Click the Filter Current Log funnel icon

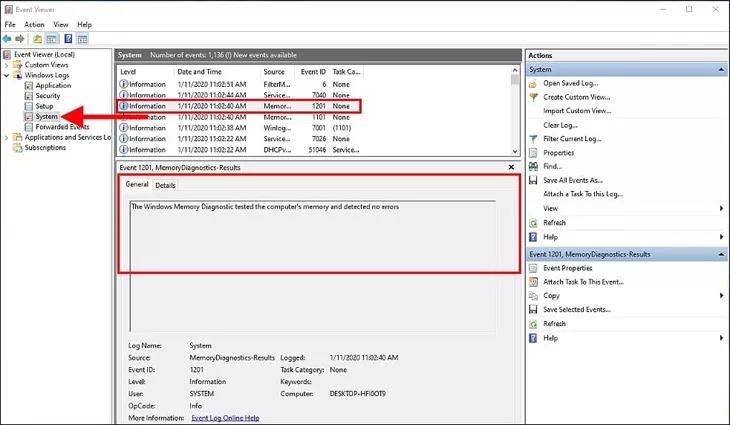click(534, 139)
